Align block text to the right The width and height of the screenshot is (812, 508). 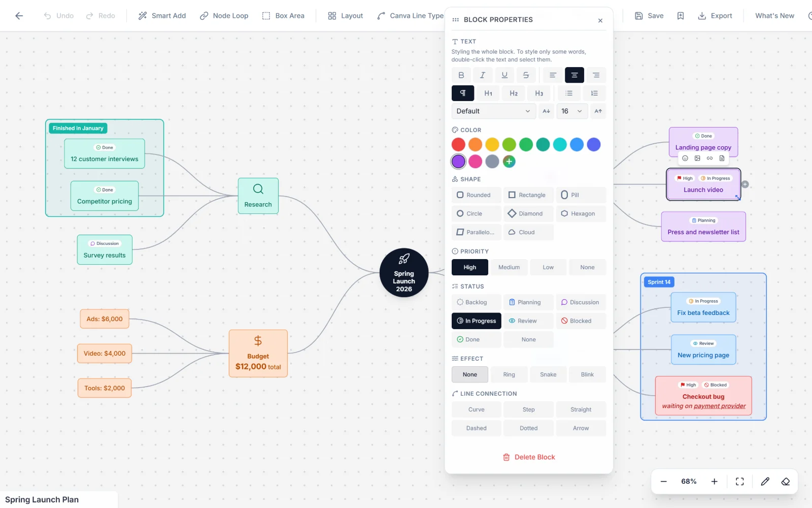click(596, 75)
